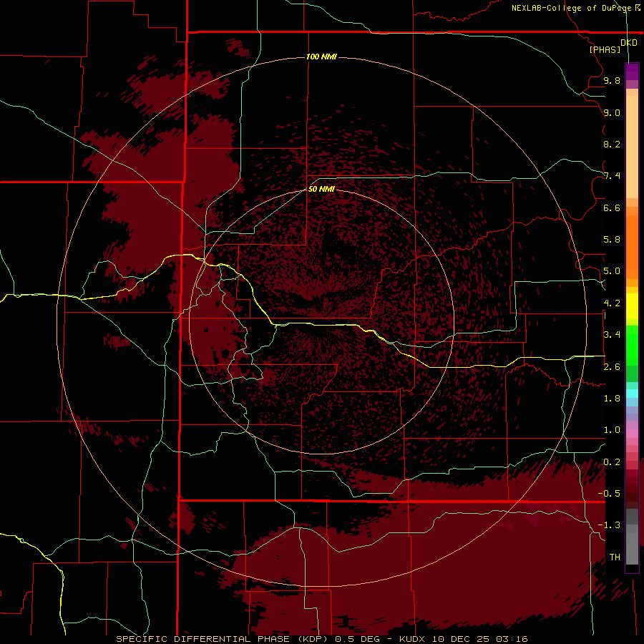The height and width of the screenshot is (644, 644).
Task: Pick the purple top color band
Action: click(x=632, y=72)
